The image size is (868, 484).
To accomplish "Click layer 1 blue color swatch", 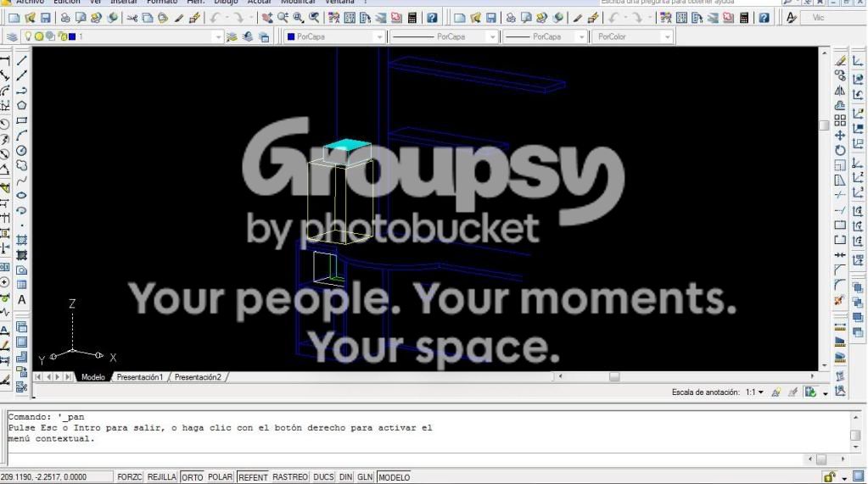I will tap(72, 36).
